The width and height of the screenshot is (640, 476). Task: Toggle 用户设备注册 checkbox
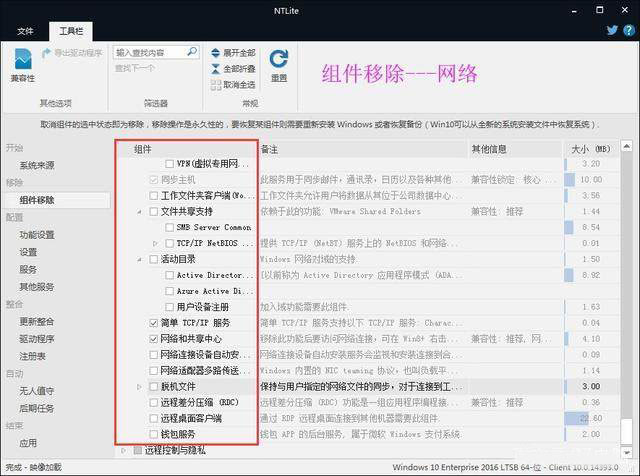[169, 307]
